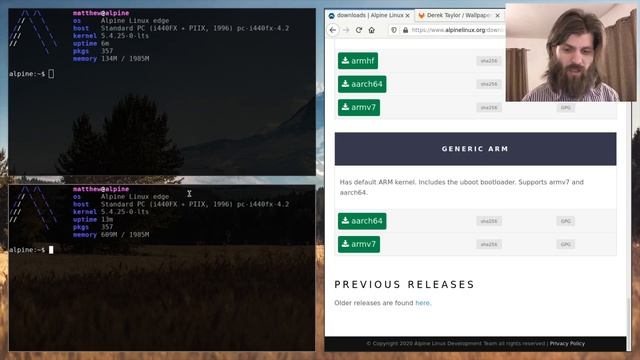Click 'uptime 13m' in the bottom terminal

pos(93,220)
